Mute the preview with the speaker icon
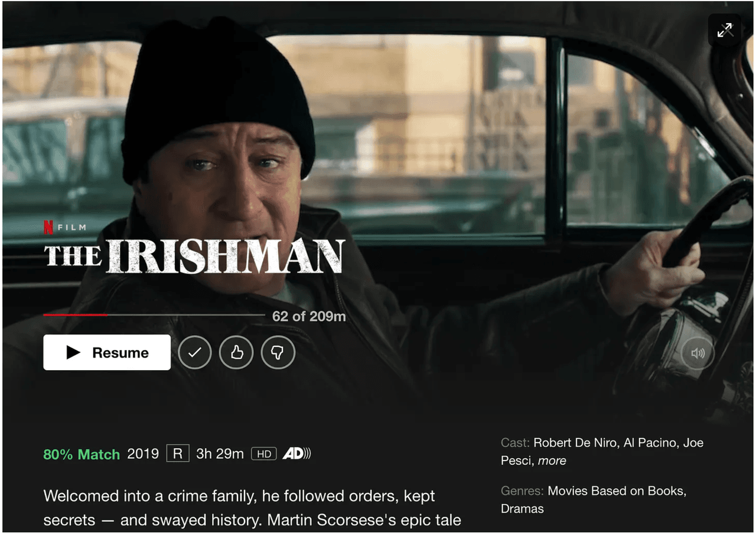Image resolution: width=756 pixels, height=535 pixels. [698, 353]
